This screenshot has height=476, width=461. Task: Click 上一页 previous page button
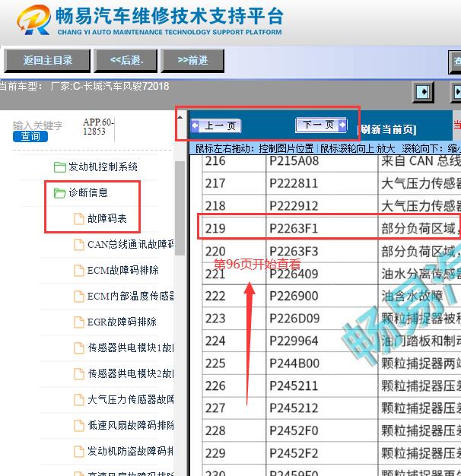(x=216, y=125)
